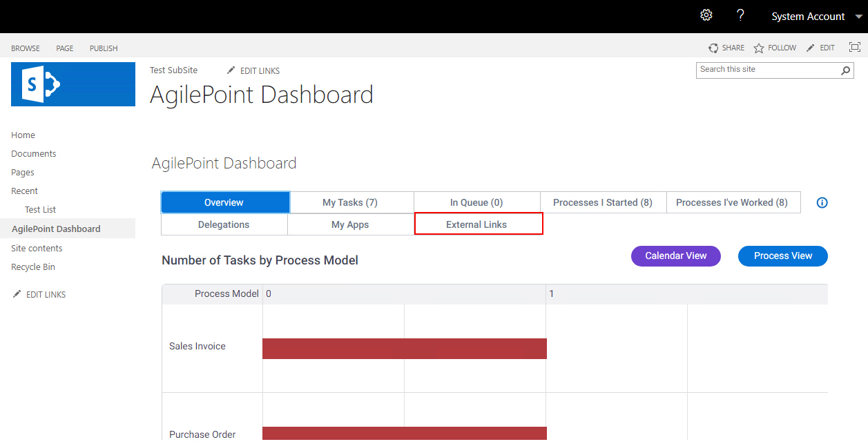Click the large AgilePoint Dashboard page title

[262, 95]
